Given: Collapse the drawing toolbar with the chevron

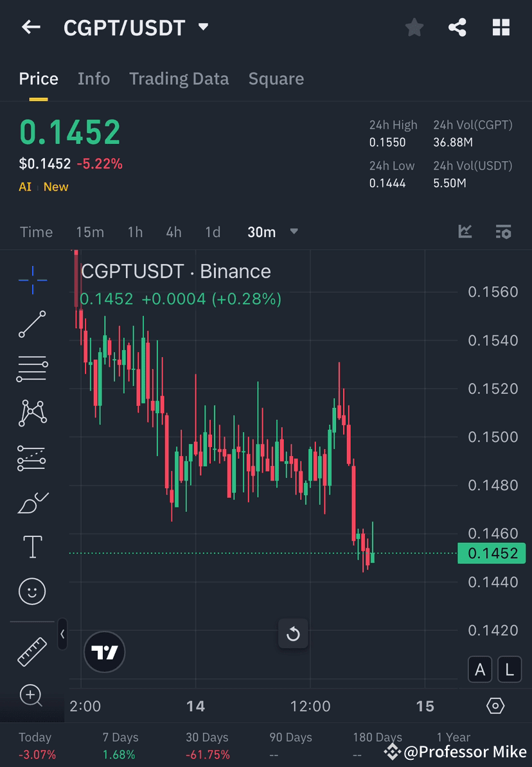Looking at the screenshot, I should click(x=62, y=634).
